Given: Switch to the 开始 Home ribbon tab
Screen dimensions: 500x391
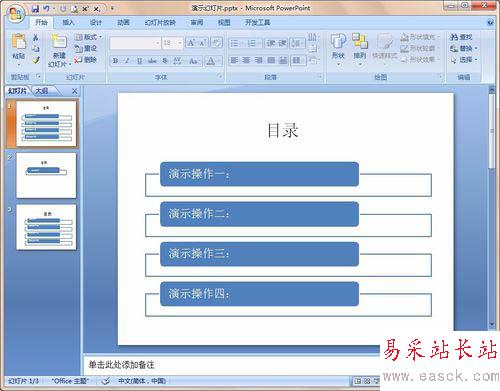Looking at the screenshot, I should (41, 22).
